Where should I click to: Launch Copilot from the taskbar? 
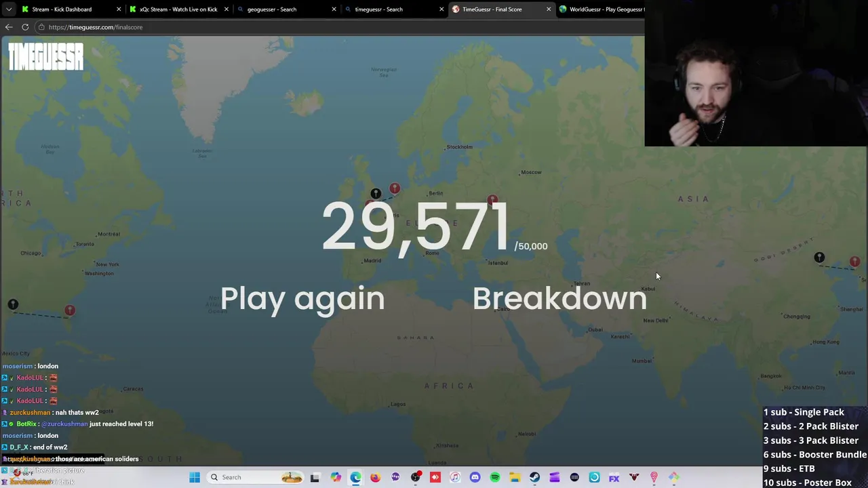336,477
